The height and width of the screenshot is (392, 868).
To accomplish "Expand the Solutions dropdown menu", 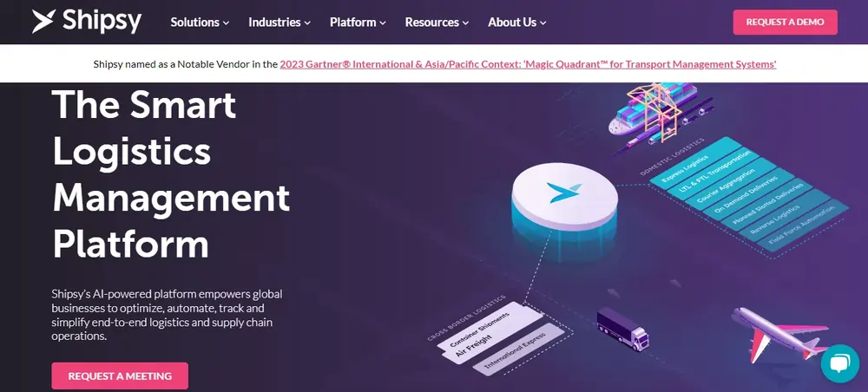I will (200, 23).
